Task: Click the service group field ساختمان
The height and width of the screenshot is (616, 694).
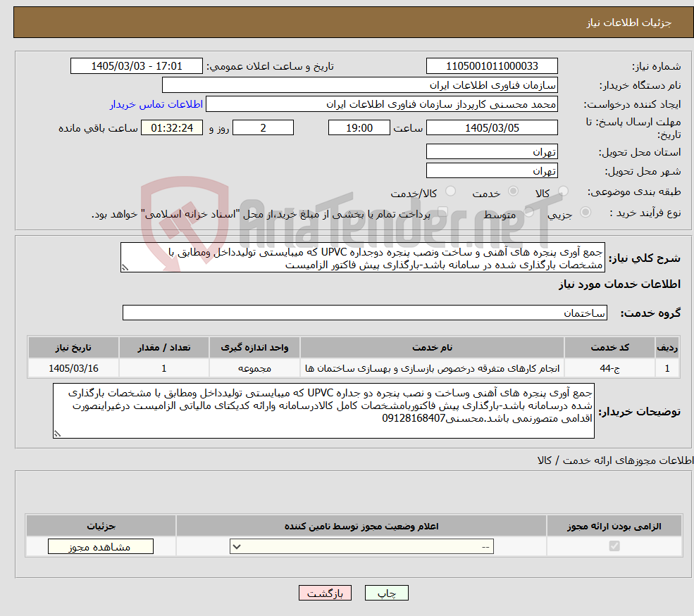Action: coord(365,313)
